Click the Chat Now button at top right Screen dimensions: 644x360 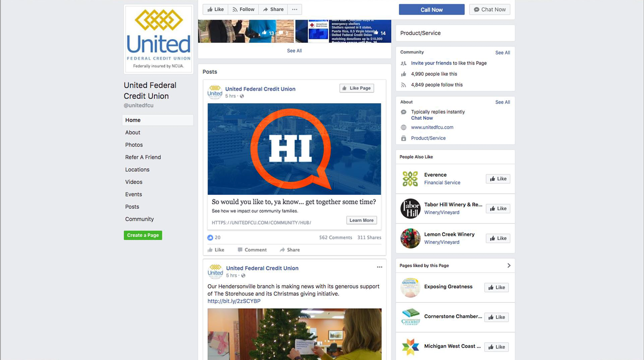coord(490,9)
